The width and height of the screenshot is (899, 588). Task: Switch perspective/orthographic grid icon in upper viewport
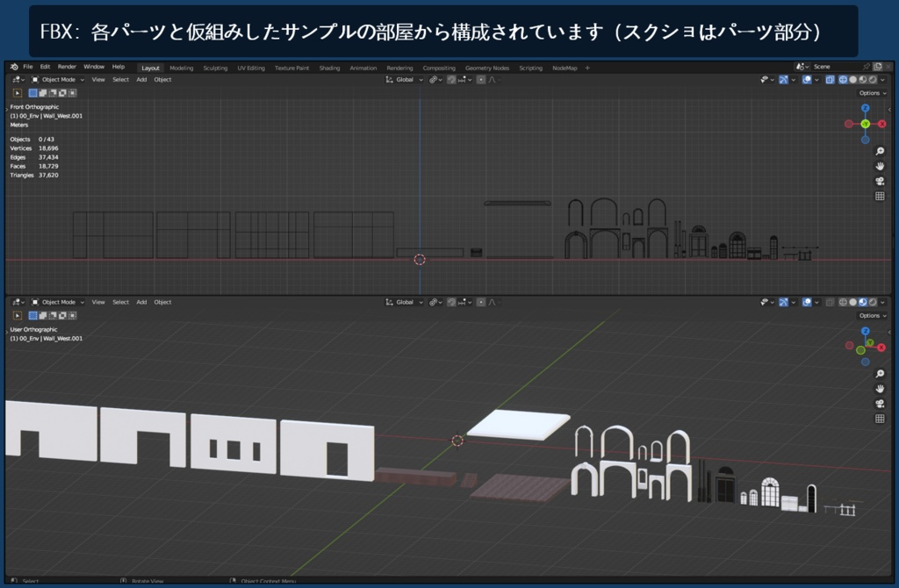pyautogui.click(x=880, y=196)
